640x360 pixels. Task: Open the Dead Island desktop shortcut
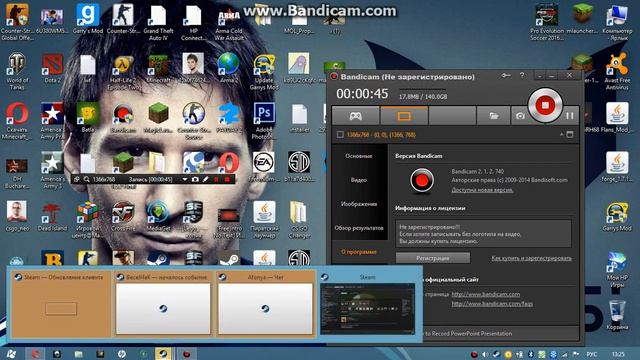[52, 216]
